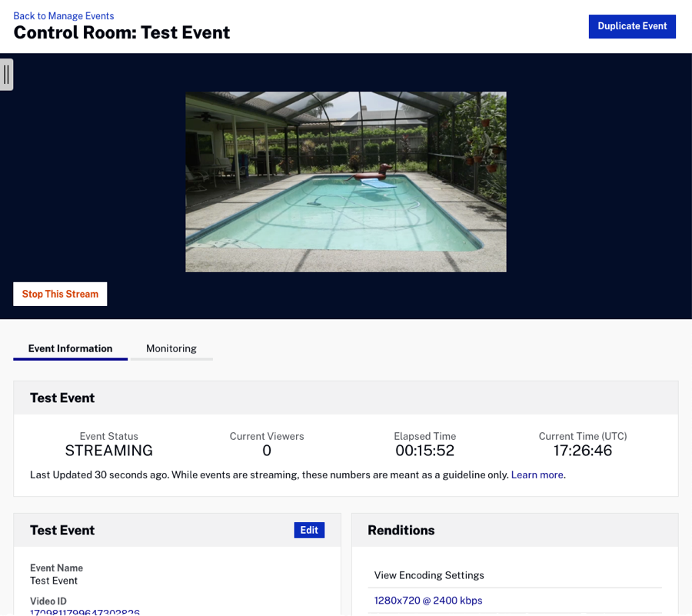Viewport: 692px width, 616px height.
Task: Click the Video ID number link
Action: click(85, 611)
